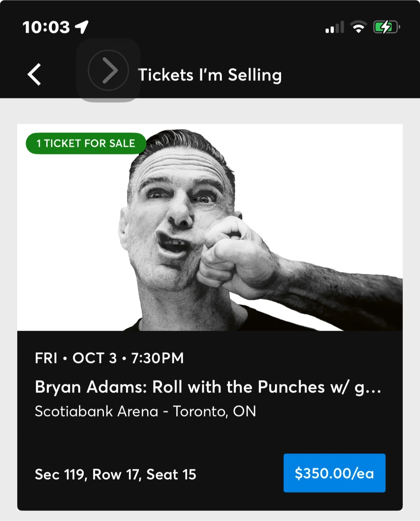Tap the charging battery icon
Viewport: 420px width, 521px height.
click(x=386, y=27)
